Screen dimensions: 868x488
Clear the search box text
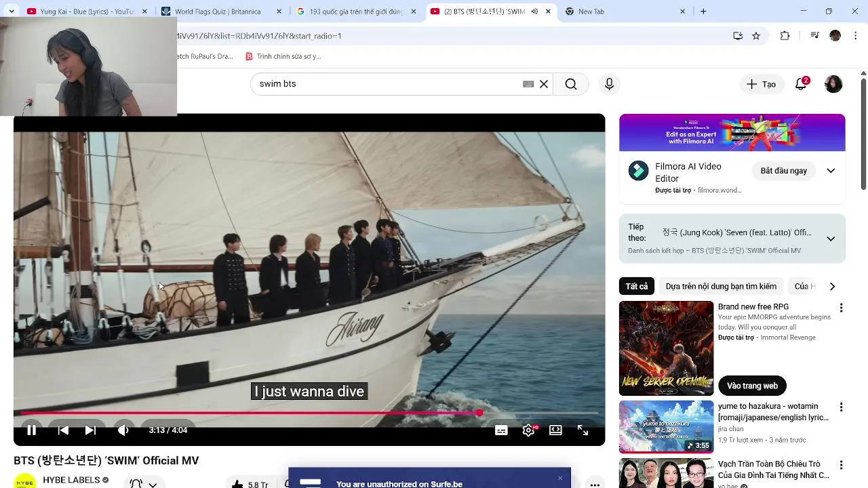[544, 84]
